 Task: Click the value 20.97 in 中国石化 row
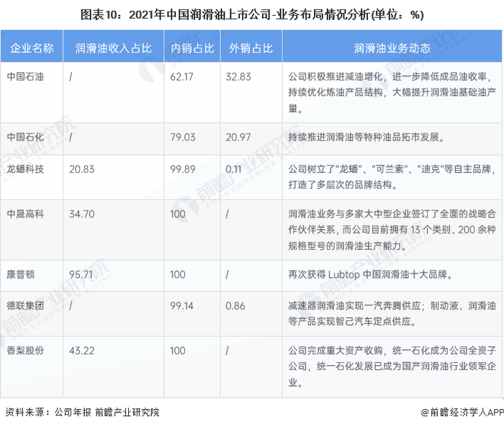(238, 138)
